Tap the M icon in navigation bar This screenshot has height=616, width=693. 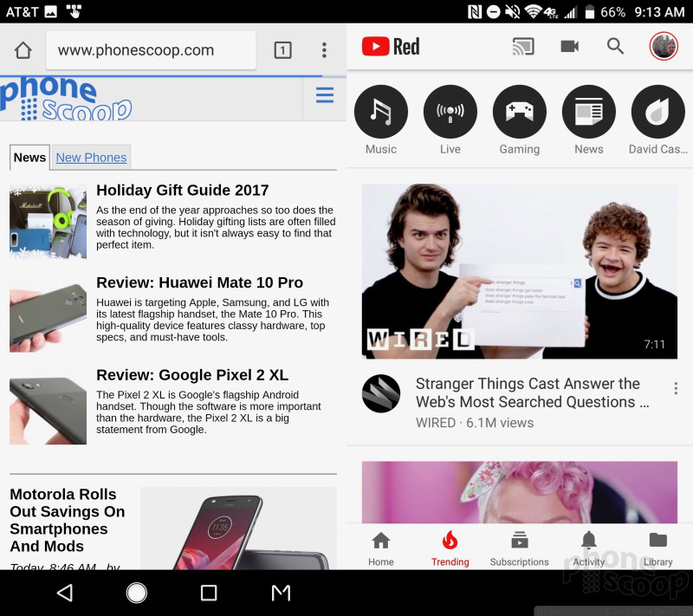pyautogui.click(x=281, y=593)
